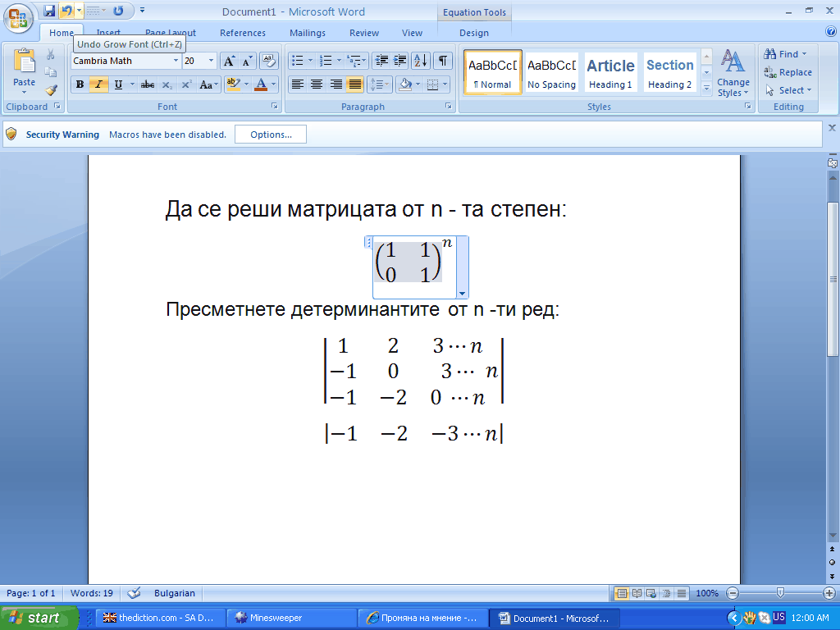The height and width of the screenshot is (630, 840).
Task: Click the Paste clipboard icon
Action: pos(24,61)
